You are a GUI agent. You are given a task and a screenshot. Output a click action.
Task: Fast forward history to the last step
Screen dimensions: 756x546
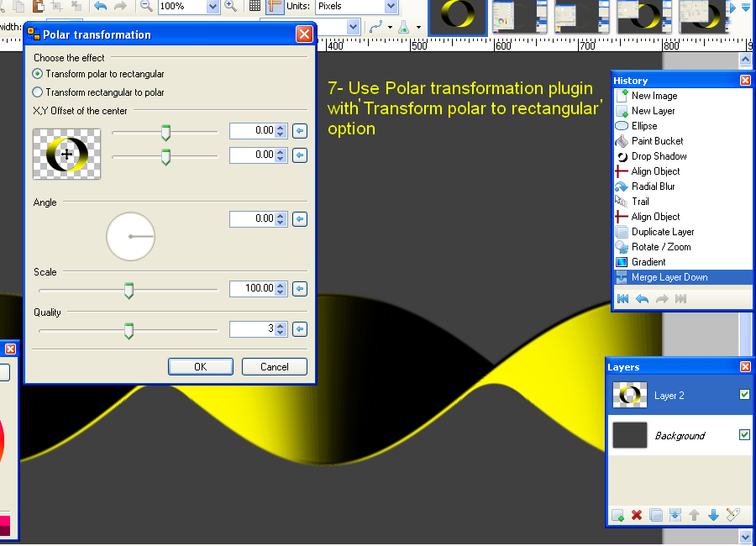point(680,299)
